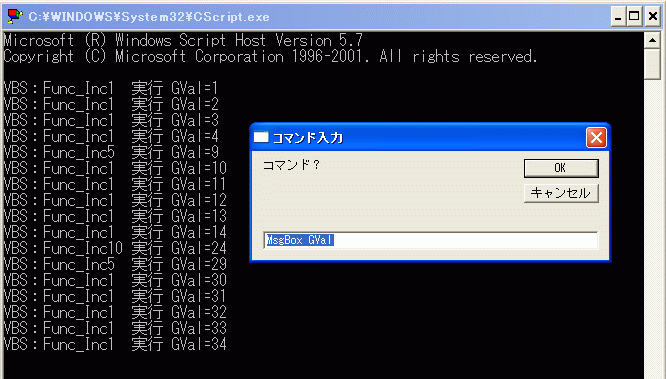The width and height of the screenshot is (666, 379).
Task: Click the line with GVal=33
Action: point(115,328)
